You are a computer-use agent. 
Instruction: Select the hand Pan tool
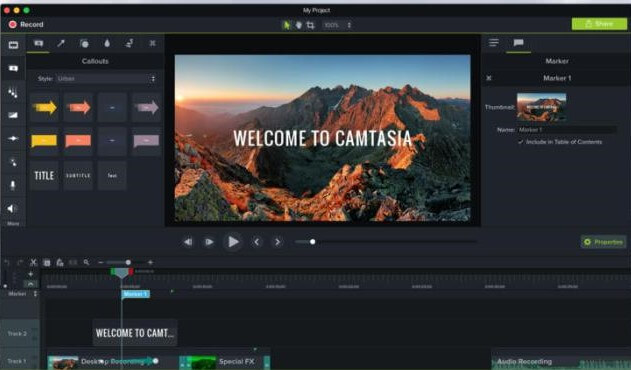[x=298, y=25]
